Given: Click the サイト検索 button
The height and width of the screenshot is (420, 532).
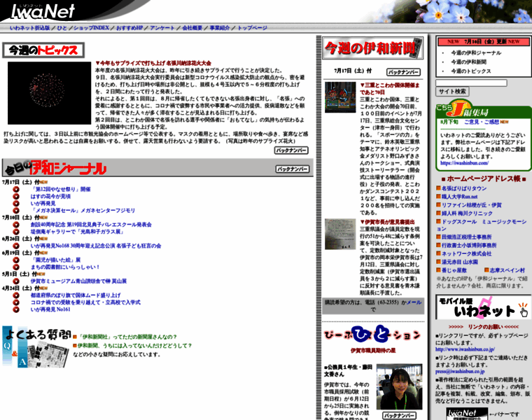Looking at the screenshot, I should 452,91.
